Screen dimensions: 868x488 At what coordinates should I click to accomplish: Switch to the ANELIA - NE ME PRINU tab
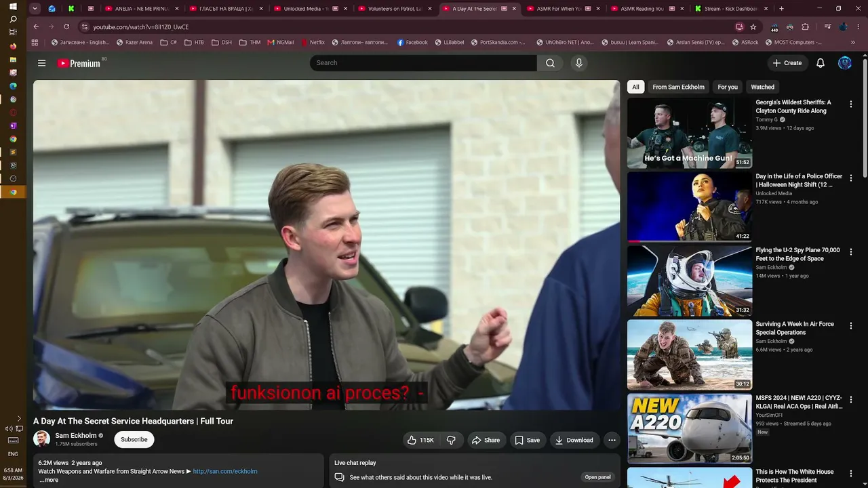coord(142,9)
